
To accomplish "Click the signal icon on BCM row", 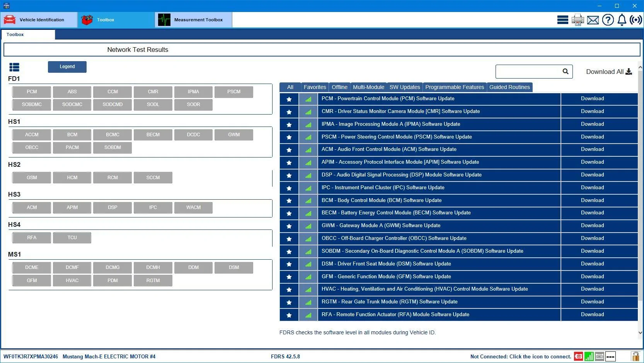I will click(308, 201).
